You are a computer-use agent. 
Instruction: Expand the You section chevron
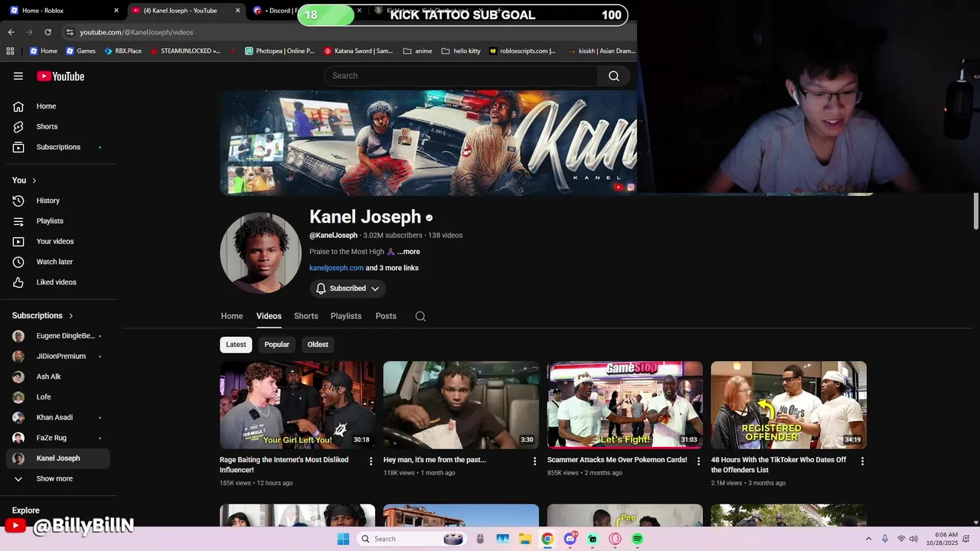(x=34, y=181)
